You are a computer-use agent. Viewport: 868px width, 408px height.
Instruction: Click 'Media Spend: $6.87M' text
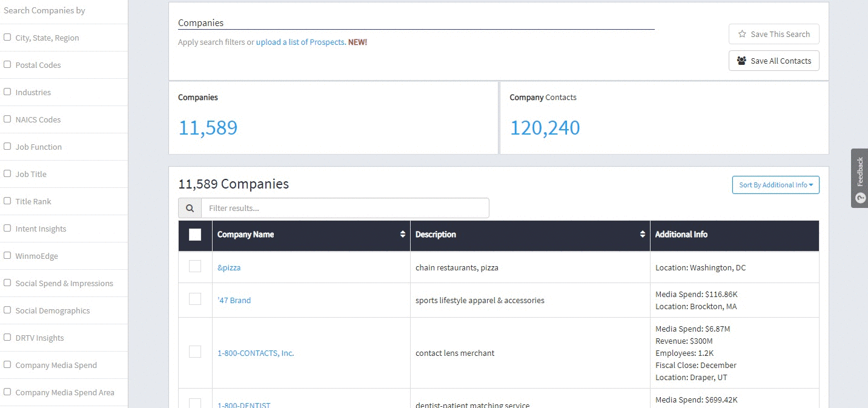[693, 329]
